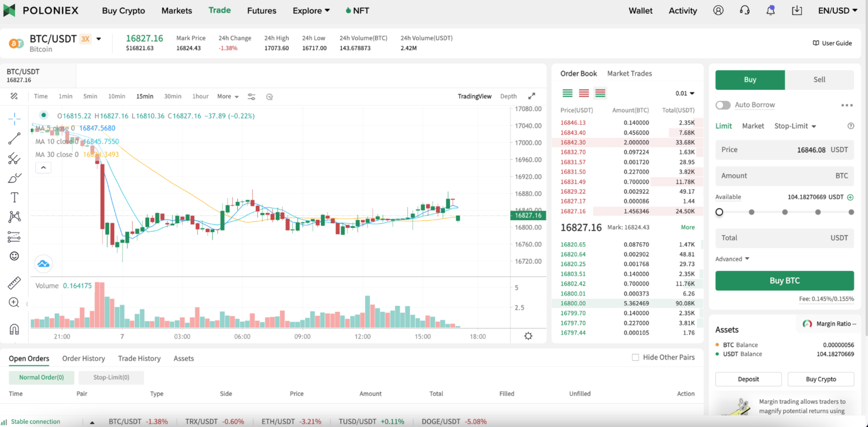Expand the Explore menu
This screenshot has width=868, height=427.
pos(311,10)
